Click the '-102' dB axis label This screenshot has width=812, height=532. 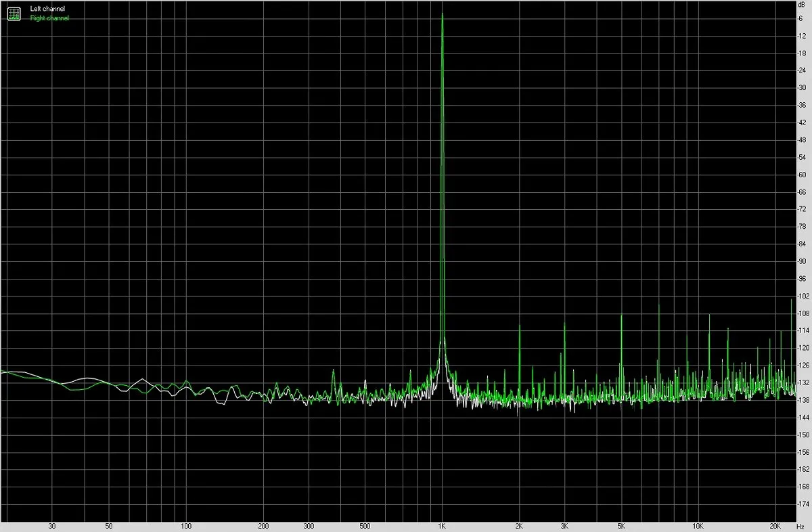pyautogui.click(x=804, y=296)
